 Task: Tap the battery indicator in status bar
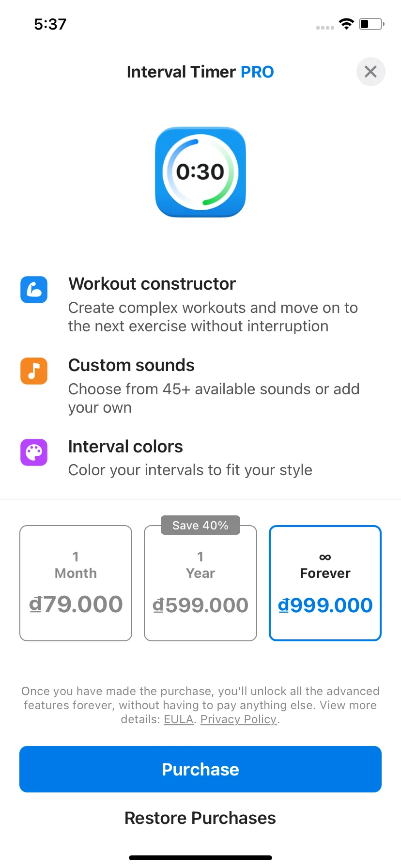(x=371, y=24)
